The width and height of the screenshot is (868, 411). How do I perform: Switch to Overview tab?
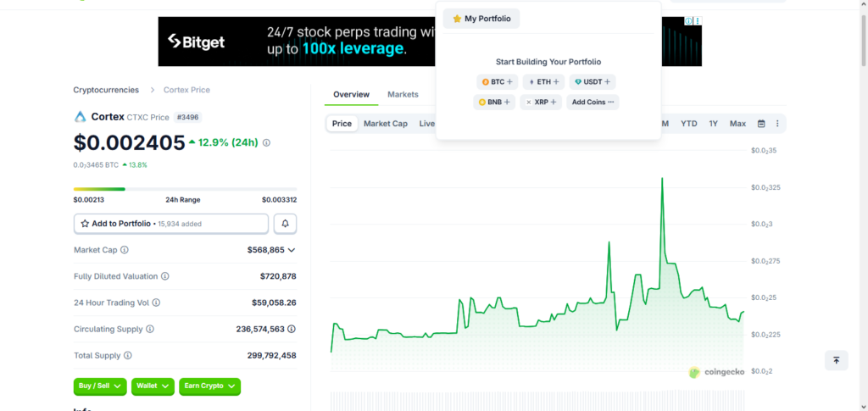(352, 95)
